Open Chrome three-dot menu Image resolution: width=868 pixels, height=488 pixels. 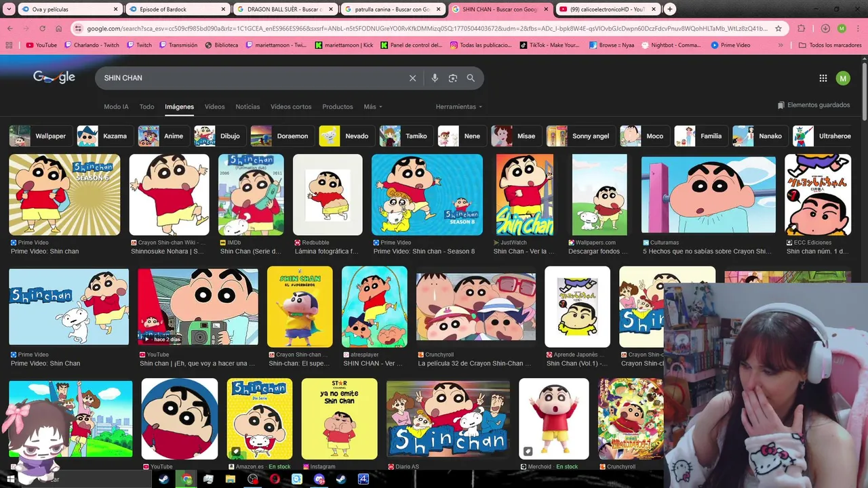tap(858, 28)
